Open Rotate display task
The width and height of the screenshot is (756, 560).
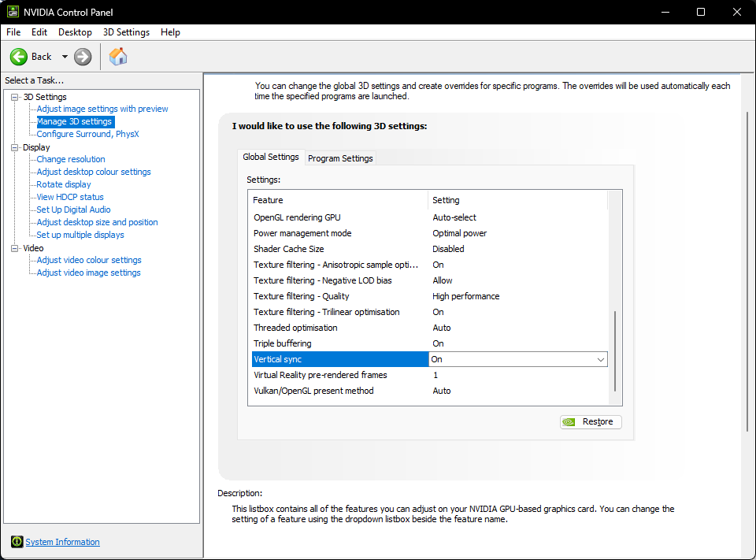(64, 184)
